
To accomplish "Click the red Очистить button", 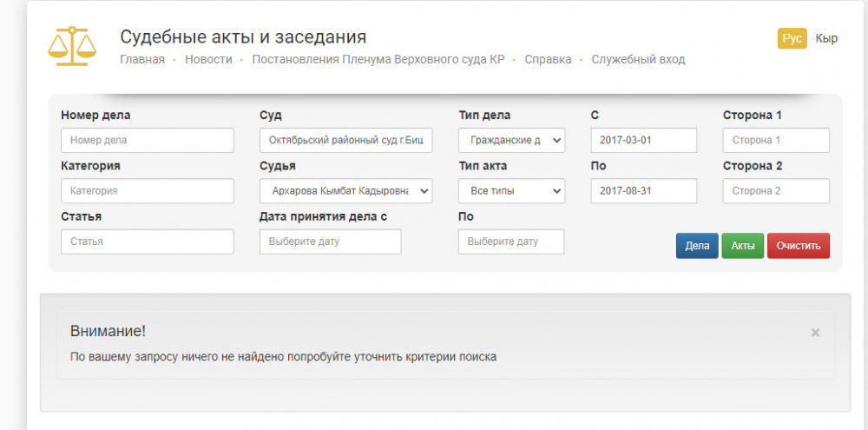I will click(x=798, y=246).
